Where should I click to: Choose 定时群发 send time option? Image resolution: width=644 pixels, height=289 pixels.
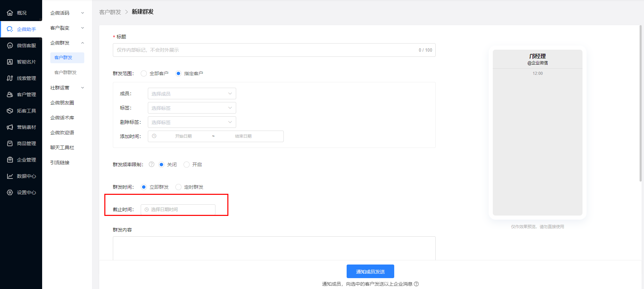pos(178,187)
